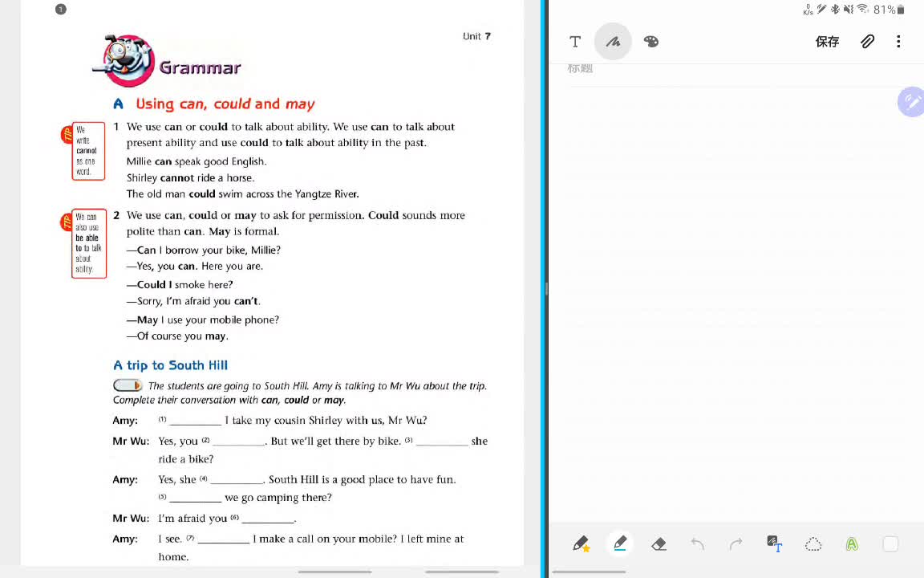Image resolution: width=924 pixels, height=578 pixels.
Task: Click the white color swatch square
Action: pos(890,543)
